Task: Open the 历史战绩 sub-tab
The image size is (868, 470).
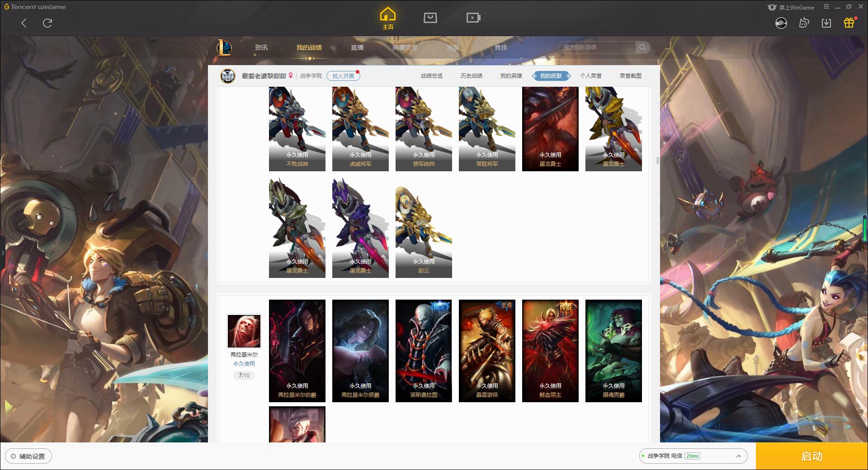Action: point(472,76)
